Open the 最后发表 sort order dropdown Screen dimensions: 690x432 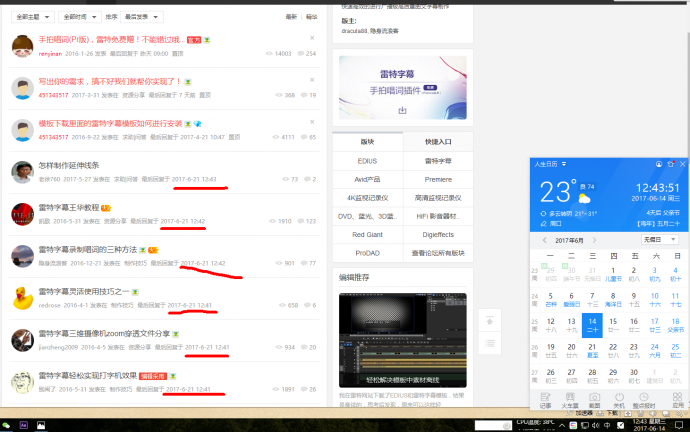[141, 17]
